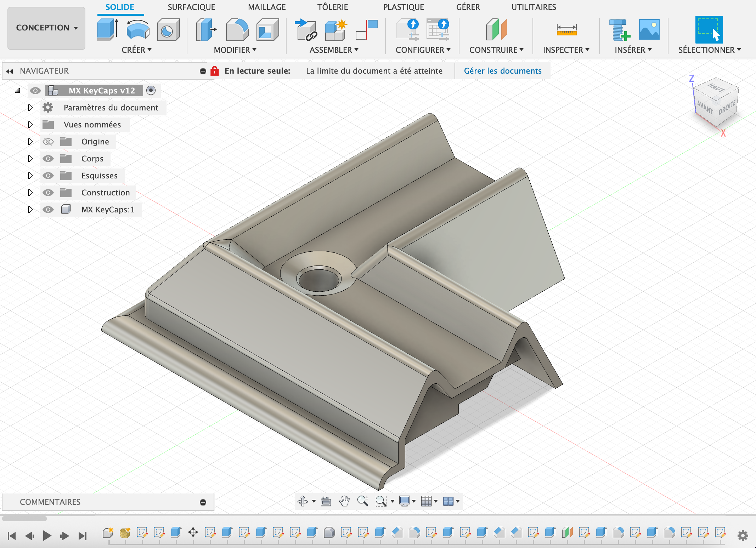Click the Measure tool icon
This screenshot has width=756, height=548.
pyautogui.click(x=566, y=30)
